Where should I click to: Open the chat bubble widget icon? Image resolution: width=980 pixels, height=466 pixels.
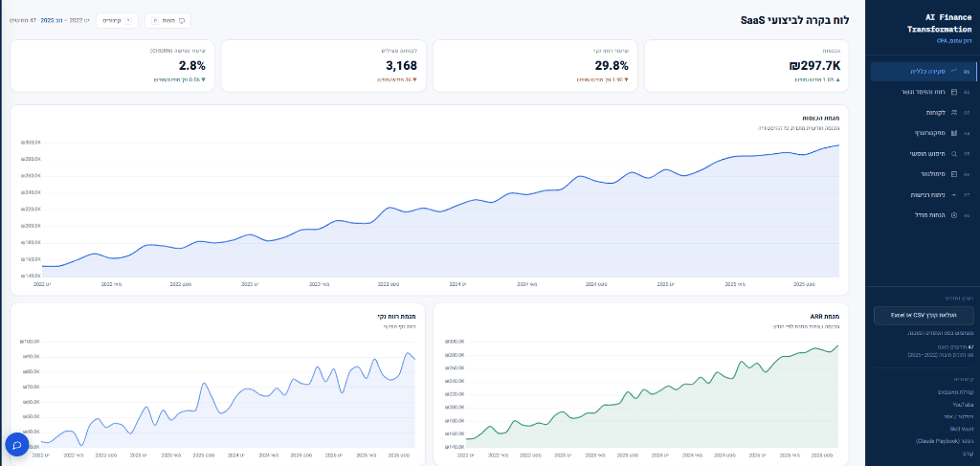(x=17, y=445)
